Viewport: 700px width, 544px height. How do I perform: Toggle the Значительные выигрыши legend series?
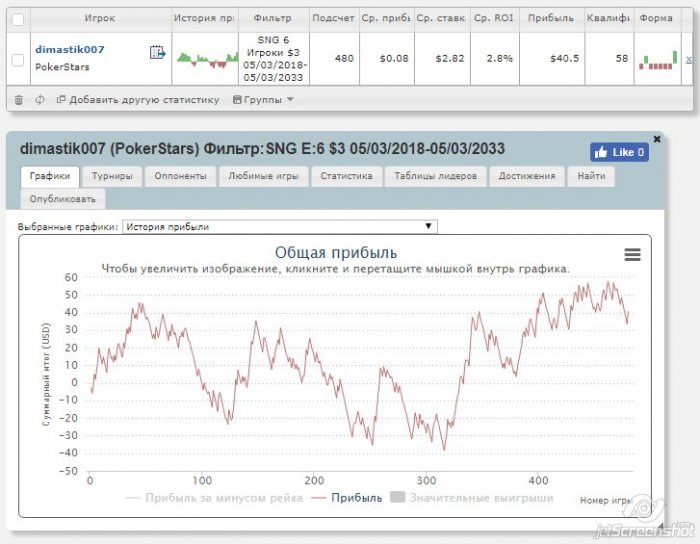(x=471, y=498)
